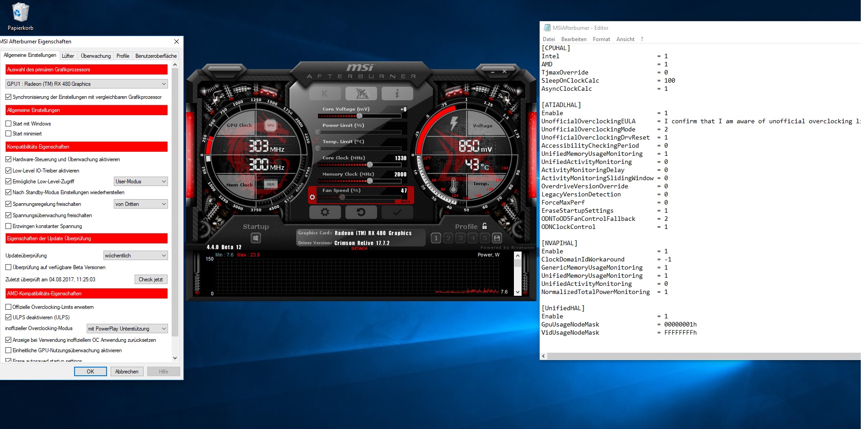The image size is (868, 429).
Task: Click the Core Clock (MHz) slider handle
Action: tap(370, 164)
